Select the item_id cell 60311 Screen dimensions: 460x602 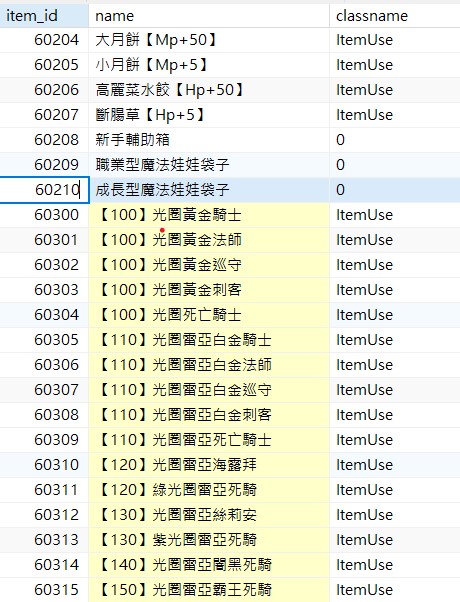[44, 490]
